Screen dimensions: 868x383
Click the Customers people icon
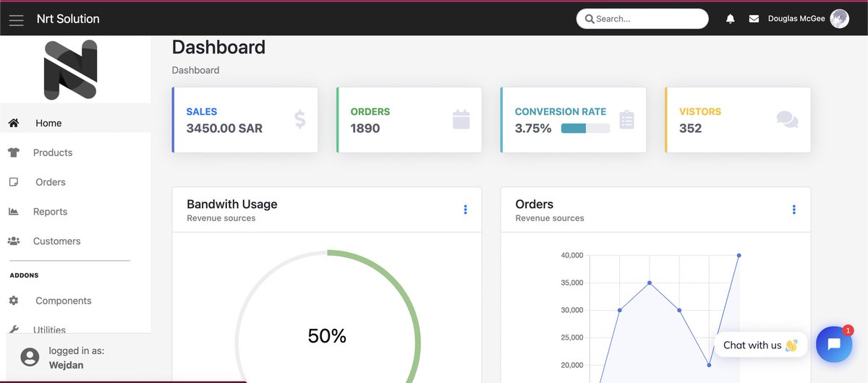point(14,241)
